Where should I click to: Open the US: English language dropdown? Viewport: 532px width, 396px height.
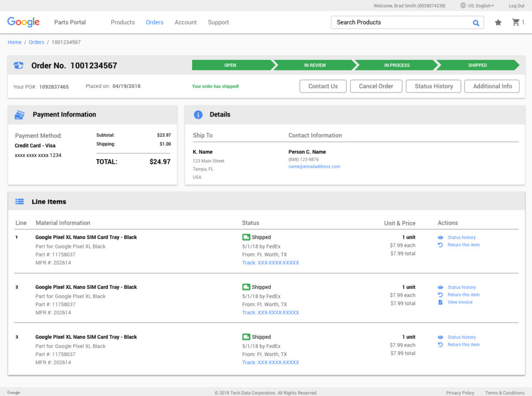[x=481, y=6]
